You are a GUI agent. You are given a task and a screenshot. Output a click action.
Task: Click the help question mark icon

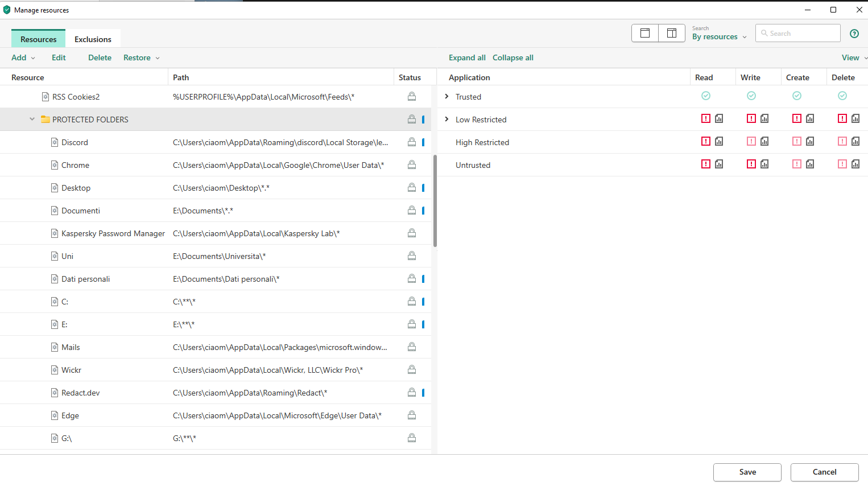854,34
